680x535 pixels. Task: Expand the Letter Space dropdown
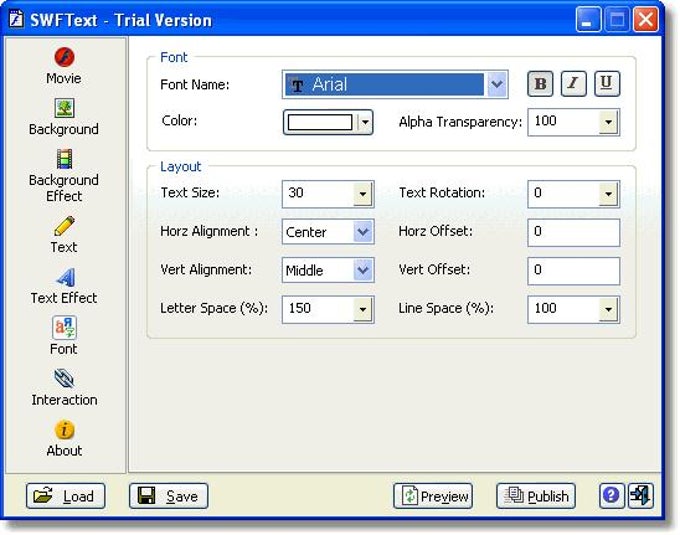click(363, 309)
